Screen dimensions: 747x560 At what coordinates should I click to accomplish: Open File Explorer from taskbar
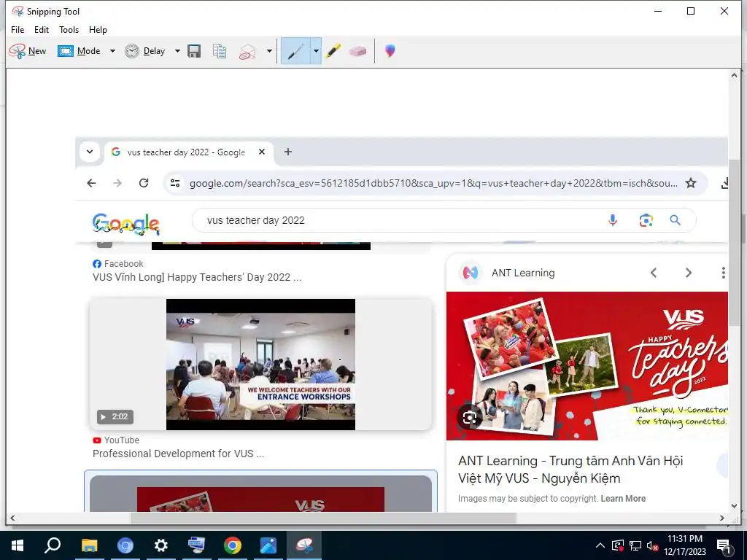pyautogui.click(x=89, y=545)
